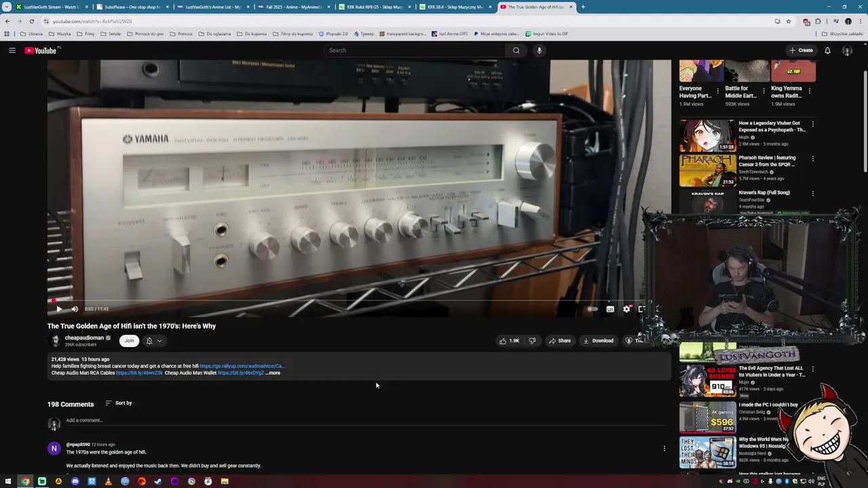
Task: Start voice search with the microphone icon
Action: coord(539,50)
